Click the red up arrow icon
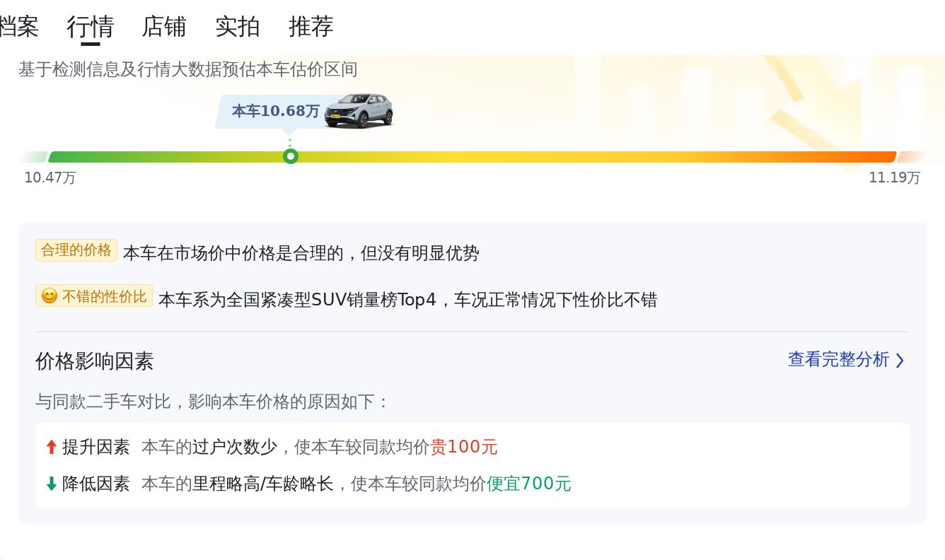This screenshot has height=560, width=945. pos(51,447)
